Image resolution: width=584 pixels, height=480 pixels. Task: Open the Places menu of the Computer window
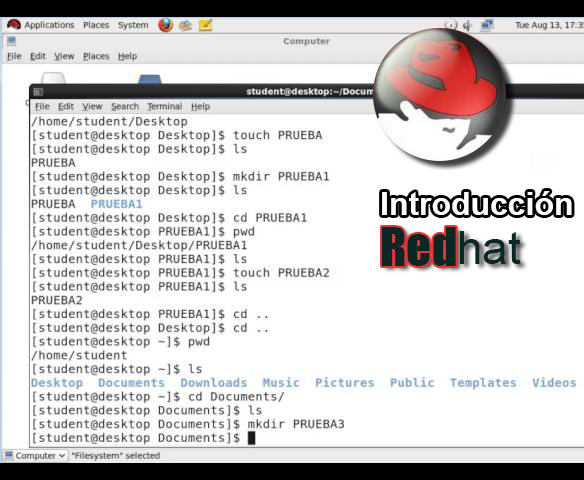point(96,56)
